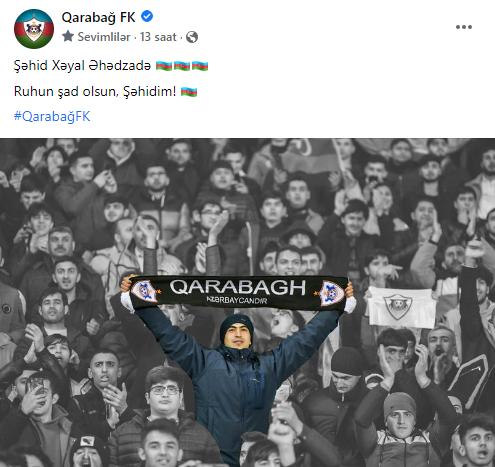Click the star favorites icon
Screen dimensions: 495x467
coord(68,36)
